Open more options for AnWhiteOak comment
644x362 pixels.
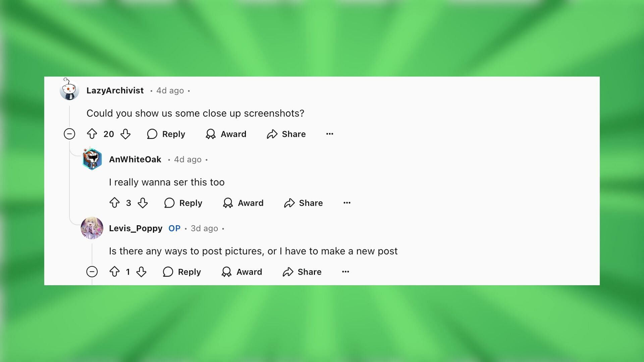[x=347, y=202]
